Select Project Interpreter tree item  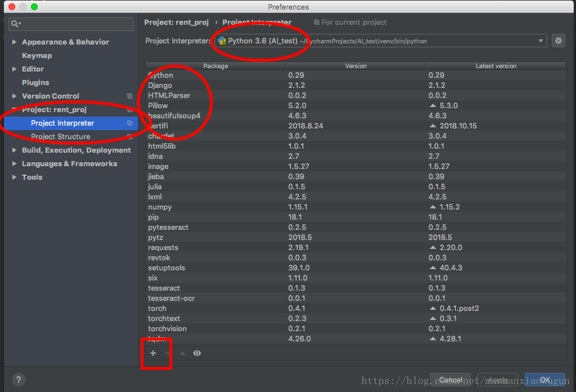(x=71, y=123)
